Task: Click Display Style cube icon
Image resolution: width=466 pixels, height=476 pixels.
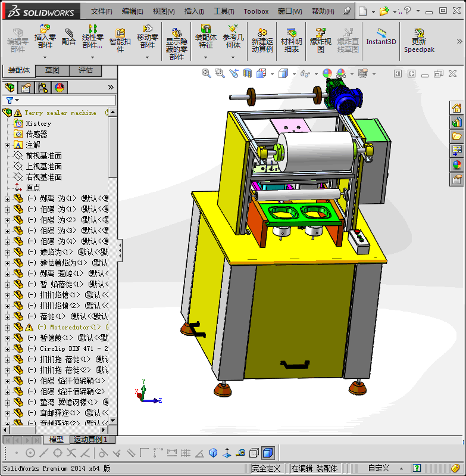Action: click(283, 73)
